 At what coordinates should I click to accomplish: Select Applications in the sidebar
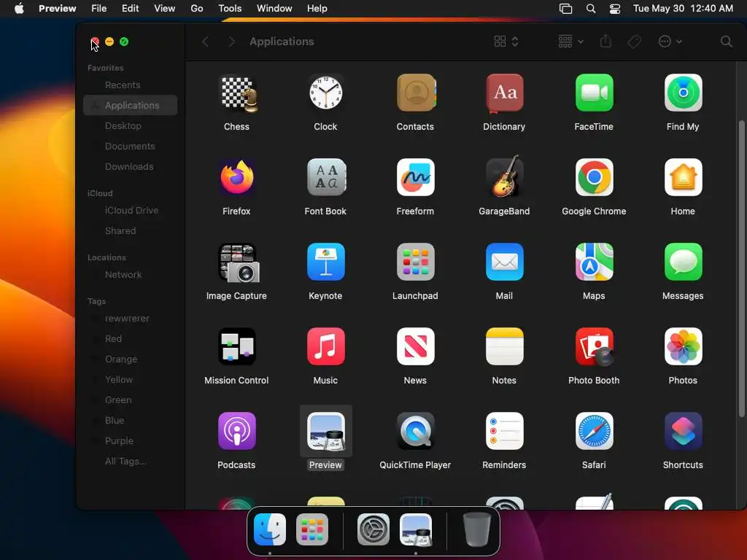point(130,105)
